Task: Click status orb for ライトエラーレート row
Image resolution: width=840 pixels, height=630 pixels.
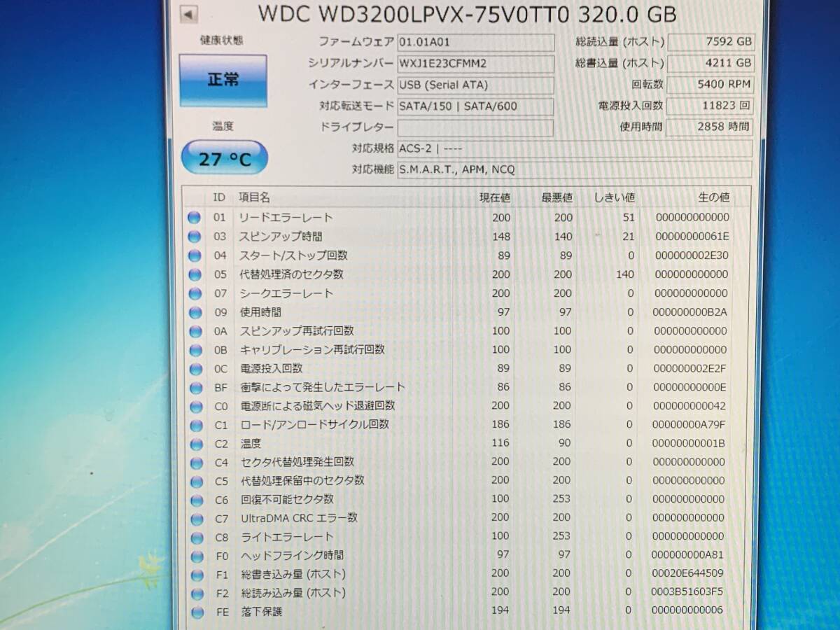Action: point(196,538)
